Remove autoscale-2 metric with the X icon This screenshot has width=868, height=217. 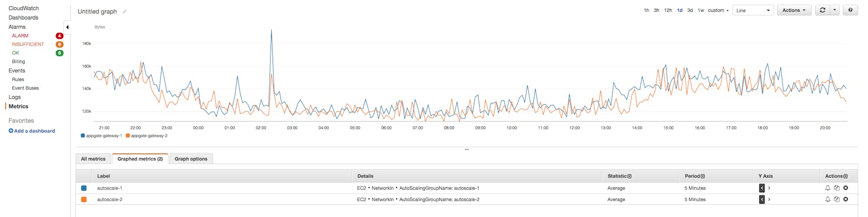pyautogui.click(x=846, y=200)
